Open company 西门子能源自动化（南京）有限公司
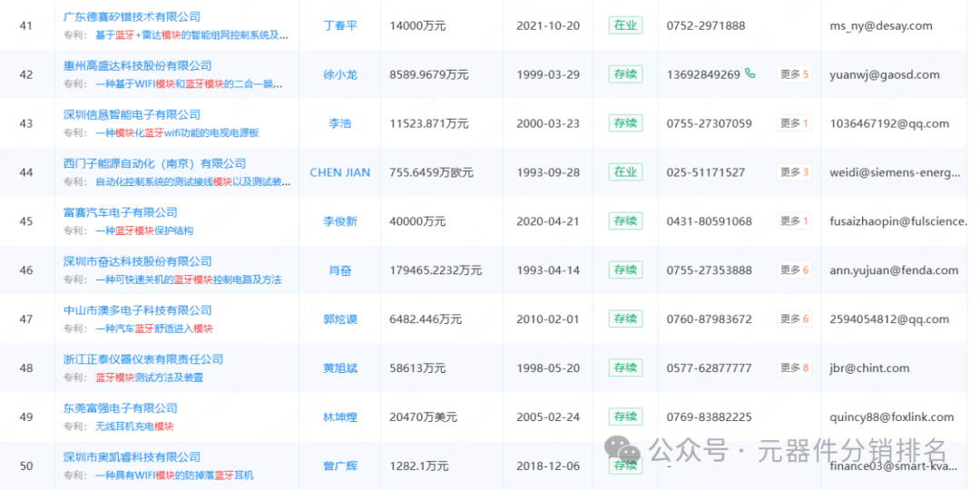 154,163
